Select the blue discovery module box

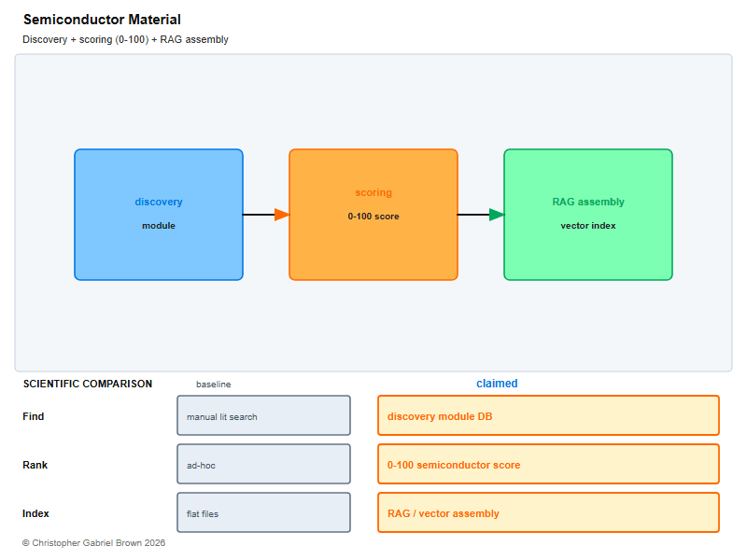(159, 215)
